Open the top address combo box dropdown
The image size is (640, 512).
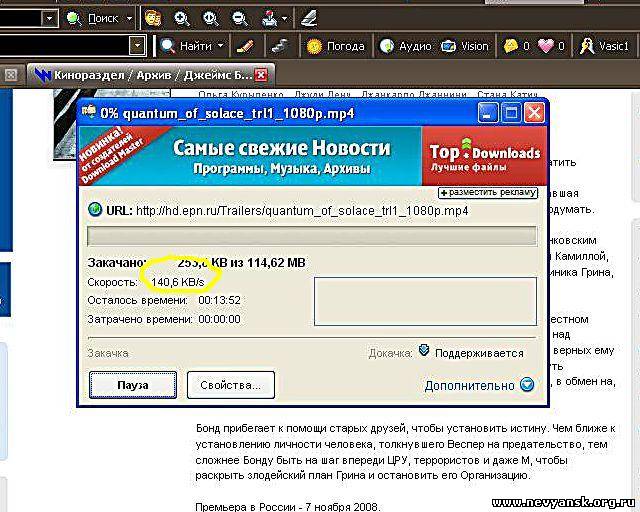(49, 18)
